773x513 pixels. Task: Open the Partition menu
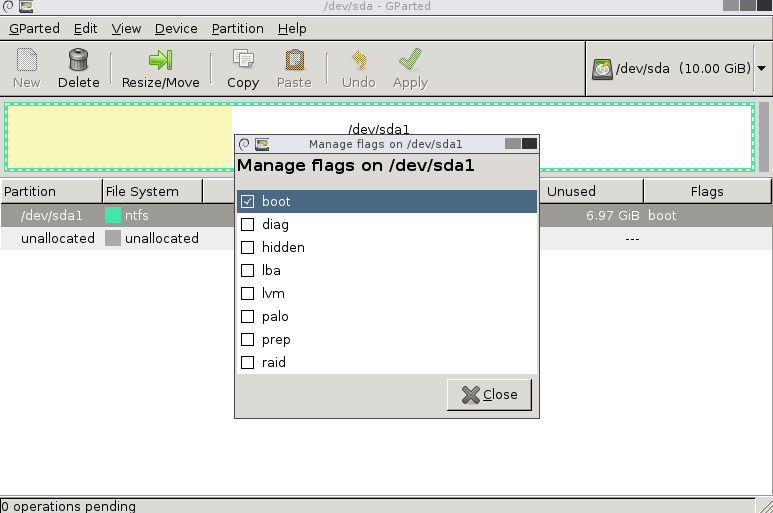[x=238, y=29]
